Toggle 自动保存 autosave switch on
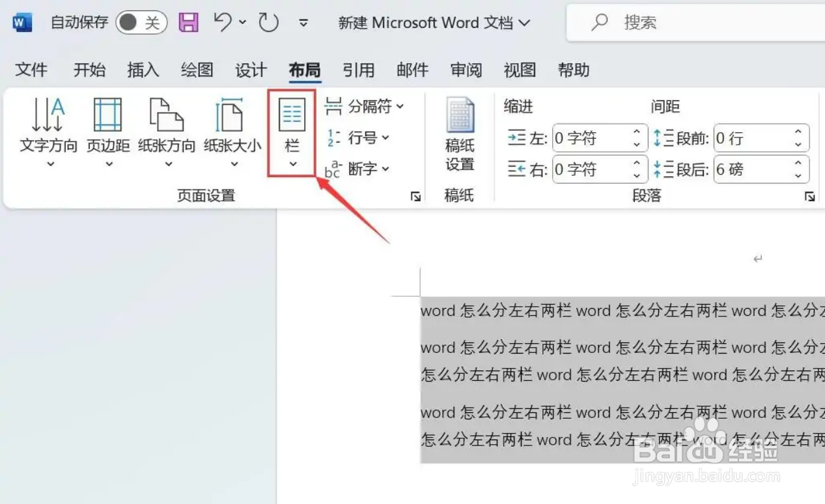This screenshot has width=825, height=504. tap(141, 21)
